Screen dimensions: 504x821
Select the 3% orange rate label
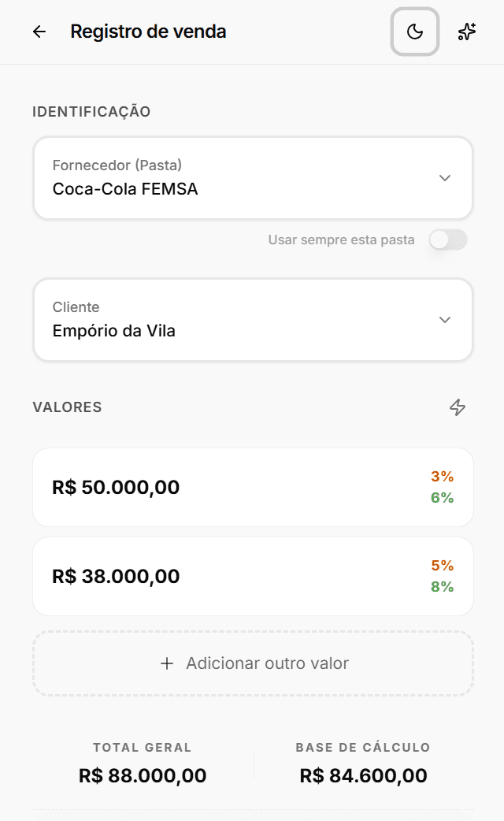coord(442,477)
